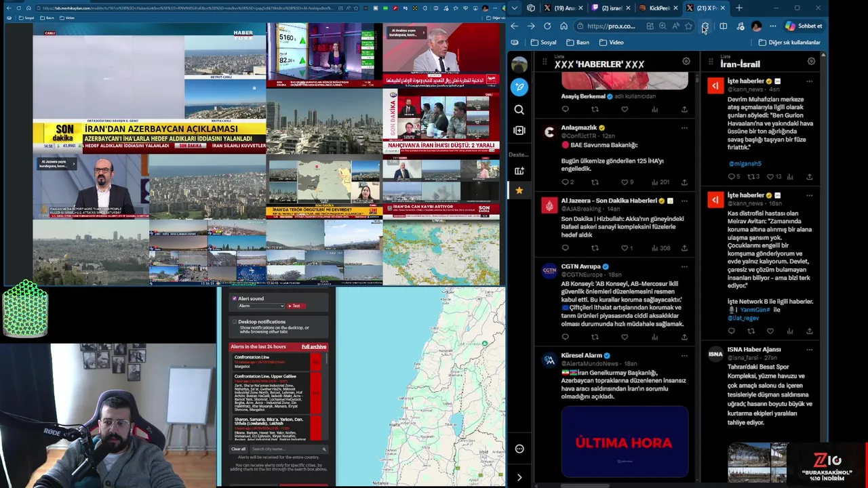Open the Sosyal bookmarks folder
The width and height of the screenshot is (868, 488).
(x=543, y=42)
